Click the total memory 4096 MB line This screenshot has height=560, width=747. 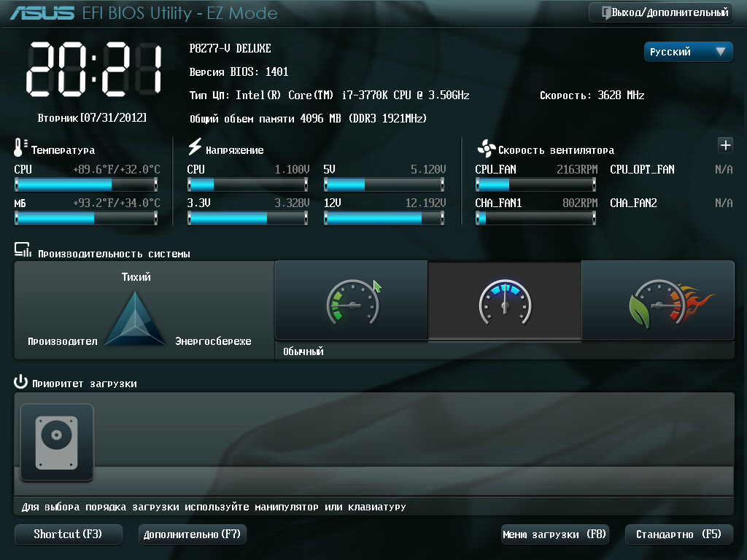pos(309,119)
